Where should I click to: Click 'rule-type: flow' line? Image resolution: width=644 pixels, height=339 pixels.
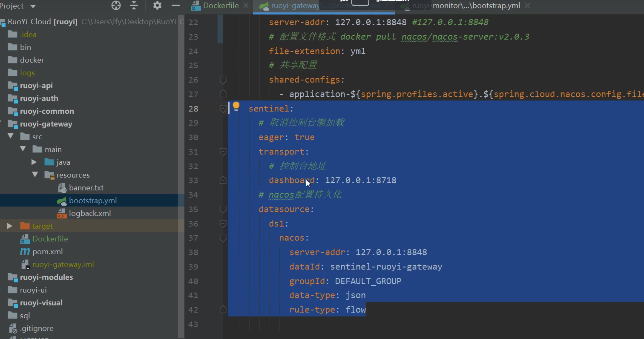328,310
